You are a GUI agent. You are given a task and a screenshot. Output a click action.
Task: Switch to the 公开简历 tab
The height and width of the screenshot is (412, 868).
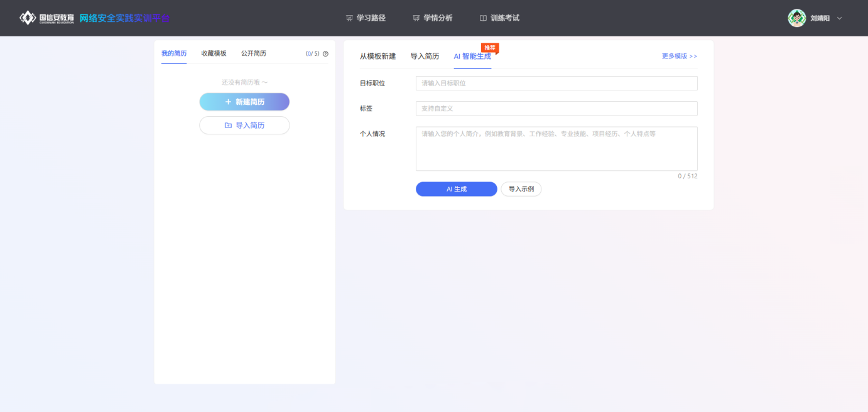(x=254, y=53)
